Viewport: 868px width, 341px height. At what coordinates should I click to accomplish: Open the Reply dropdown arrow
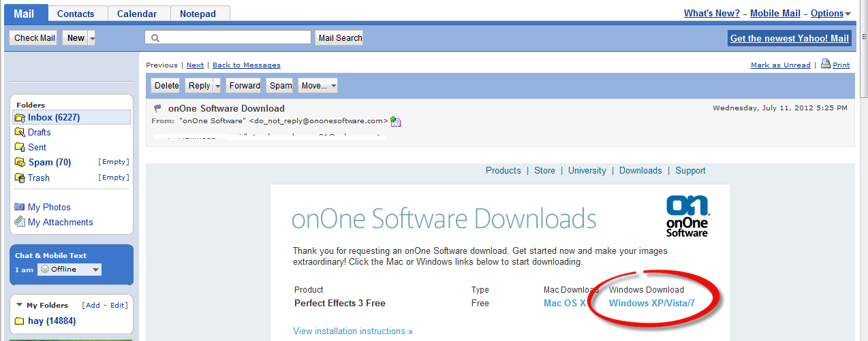[x=217, y=86]
